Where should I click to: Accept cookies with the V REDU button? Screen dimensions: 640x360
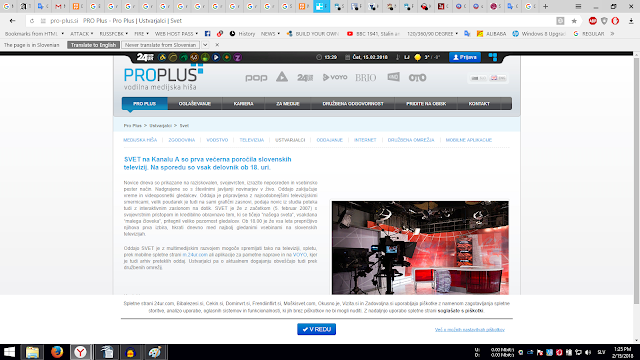click(x=316, y=329)
